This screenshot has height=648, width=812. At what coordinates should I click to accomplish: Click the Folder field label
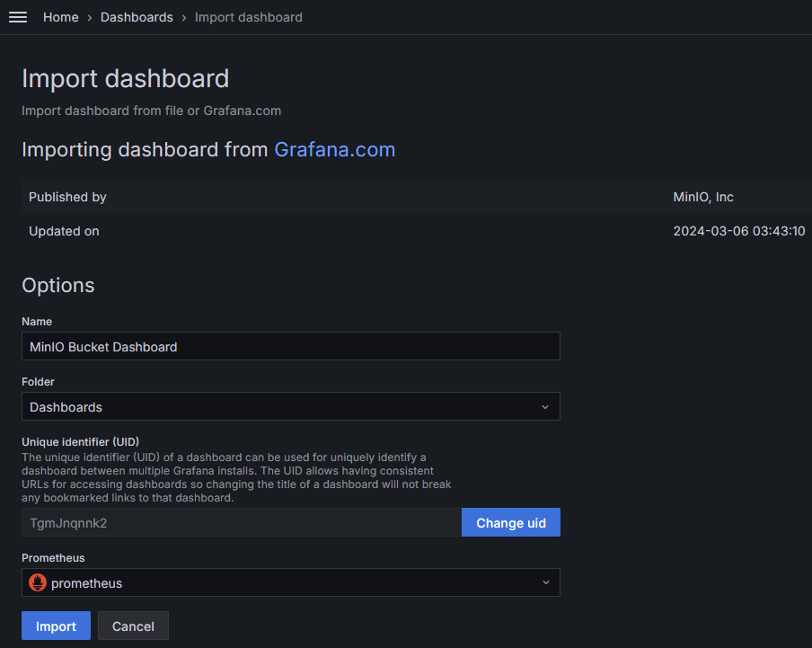click(x=38, y=382)
